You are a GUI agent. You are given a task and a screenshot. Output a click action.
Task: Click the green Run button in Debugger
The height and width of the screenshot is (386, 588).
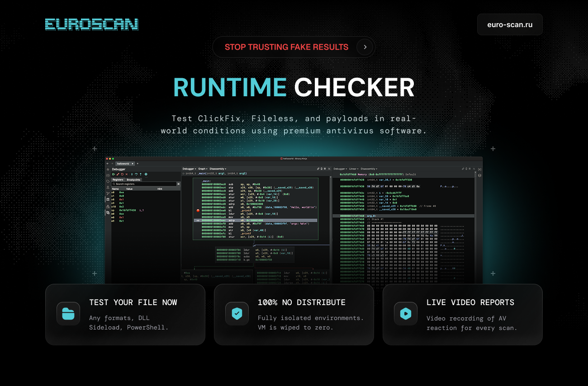[x=114, y=174]
